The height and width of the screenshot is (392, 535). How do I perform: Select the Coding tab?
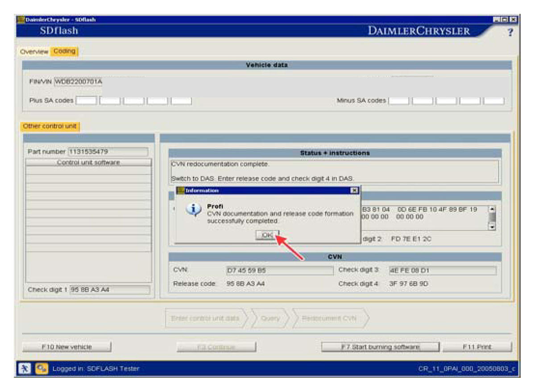[x=64, y=51]
